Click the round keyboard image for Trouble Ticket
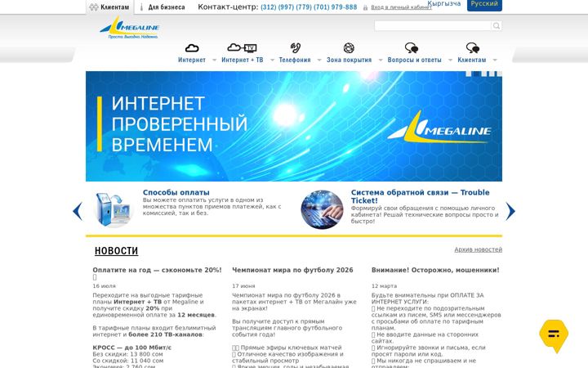This screenshot has width=588, height=368. coord(322,209)
